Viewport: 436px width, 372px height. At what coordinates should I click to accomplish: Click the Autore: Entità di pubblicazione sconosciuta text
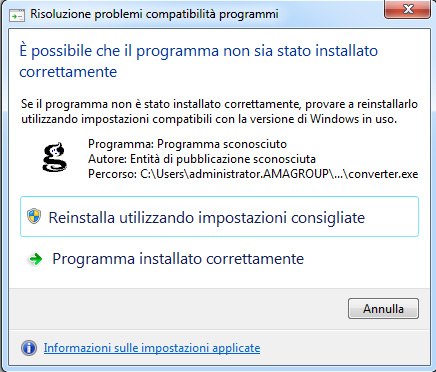pyautogui.click(x=202, y=159)
